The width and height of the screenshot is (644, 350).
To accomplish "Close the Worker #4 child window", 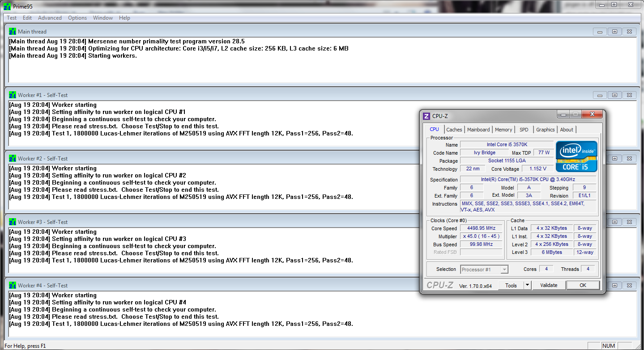I will pos(630,286).
